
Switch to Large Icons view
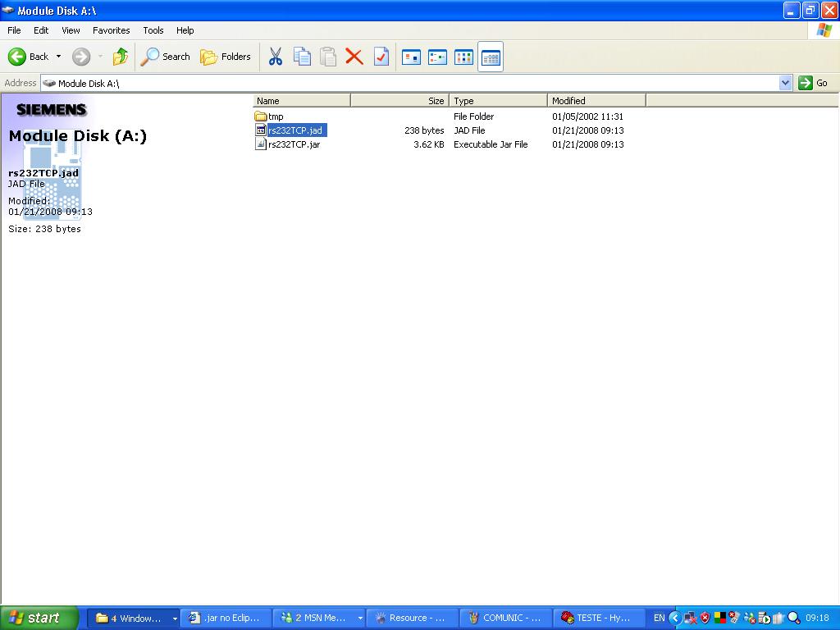tap(411, 57)
